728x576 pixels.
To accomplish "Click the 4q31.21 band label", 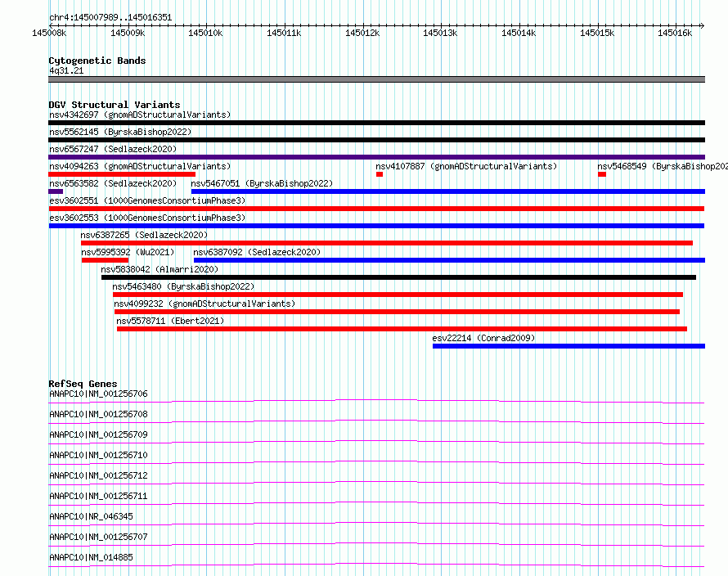I will tap(66, 70).
